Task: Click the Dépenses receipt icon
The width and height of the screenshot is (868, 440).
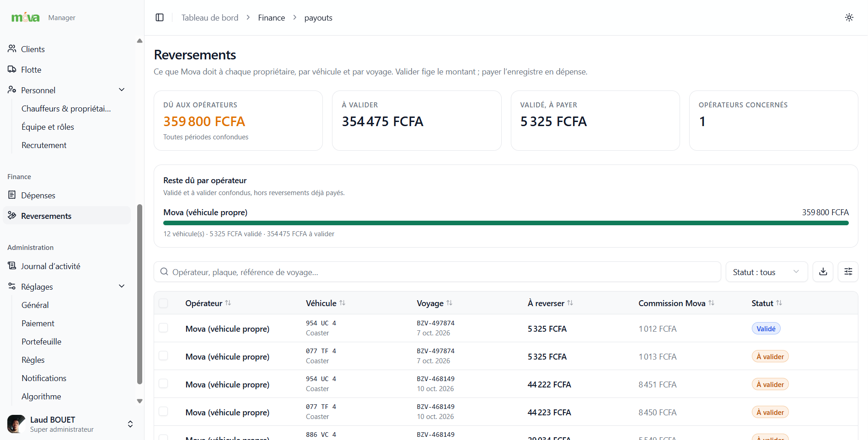Action: [x=12, y=195]
